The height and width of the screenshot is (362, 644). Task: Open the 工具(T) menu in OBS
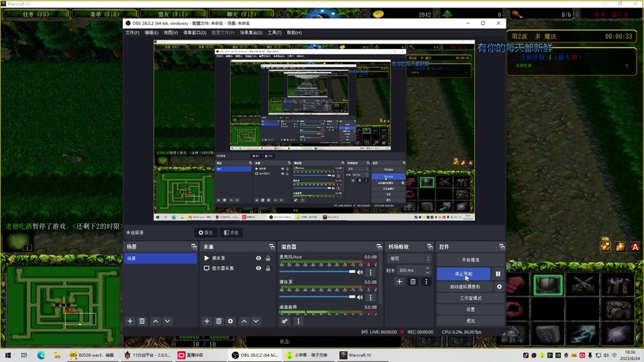(x=274, y=32)
